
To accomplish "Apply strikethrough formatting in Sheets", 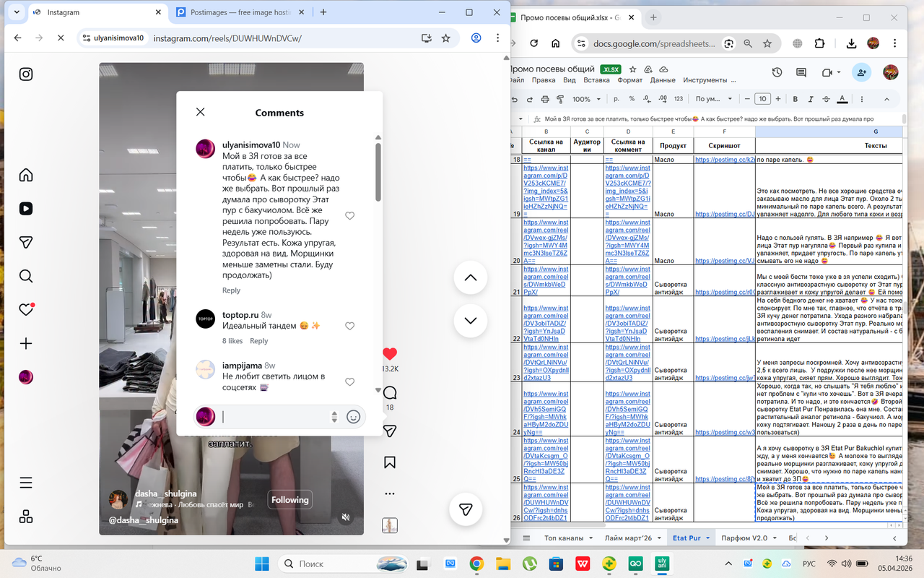I will click(x=827, y=99).
